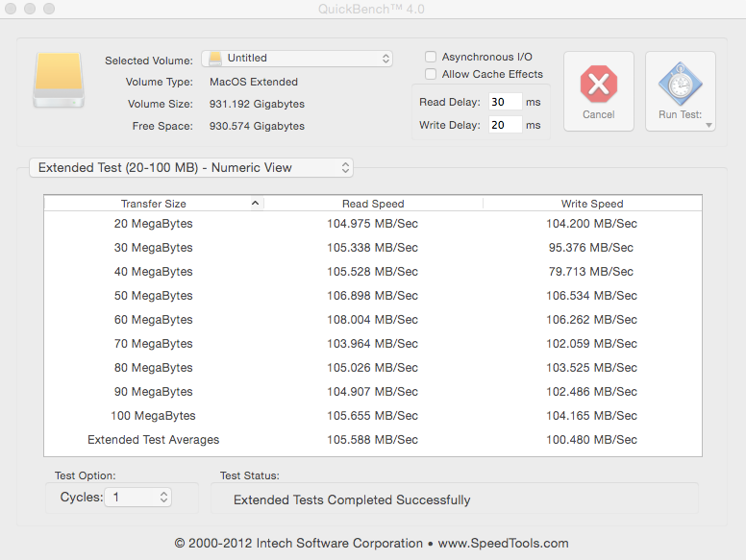Image resolution: width=746 pixels, height=560 pixels.
Task: Click the www.SpeedTools.com link text
Action: pos(503,544)
